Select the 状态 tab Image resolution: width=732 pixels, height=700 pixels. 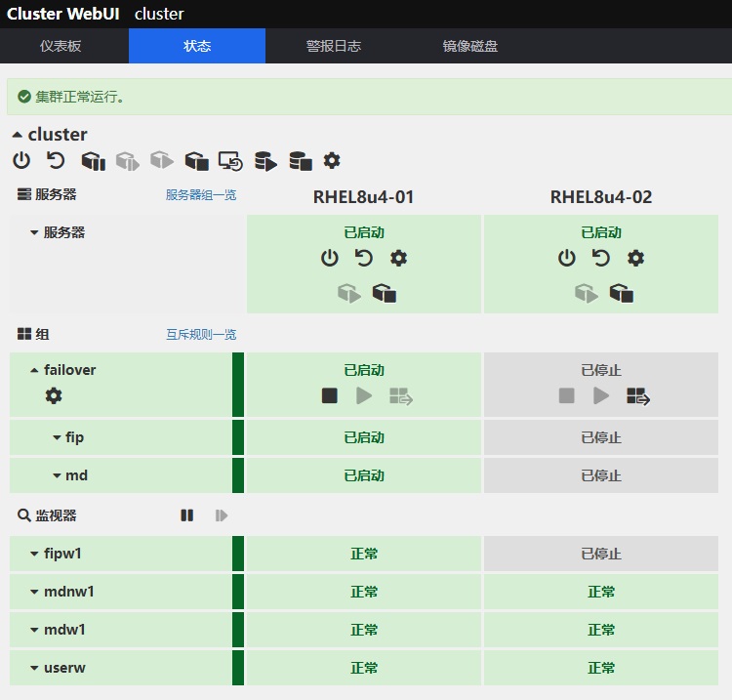click(x=197, y=46)
